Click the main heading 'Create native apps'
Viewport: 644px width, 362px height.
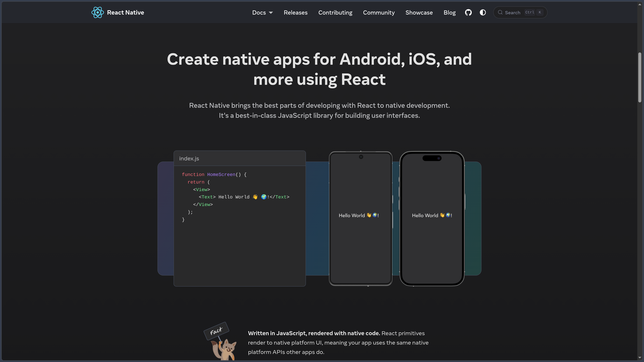(319, 69)
